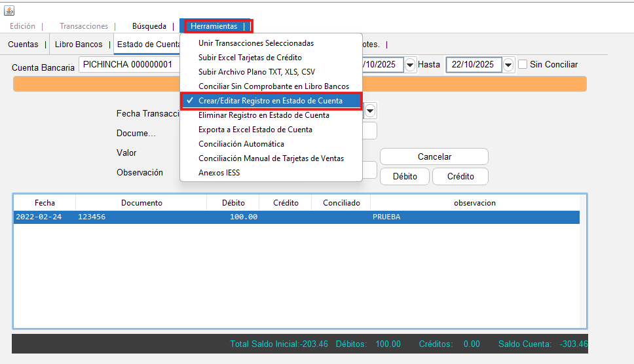
Task: Open the date dropdown arrow left of Hasta label
Action: pyautogui.click(x=410, y=65)
